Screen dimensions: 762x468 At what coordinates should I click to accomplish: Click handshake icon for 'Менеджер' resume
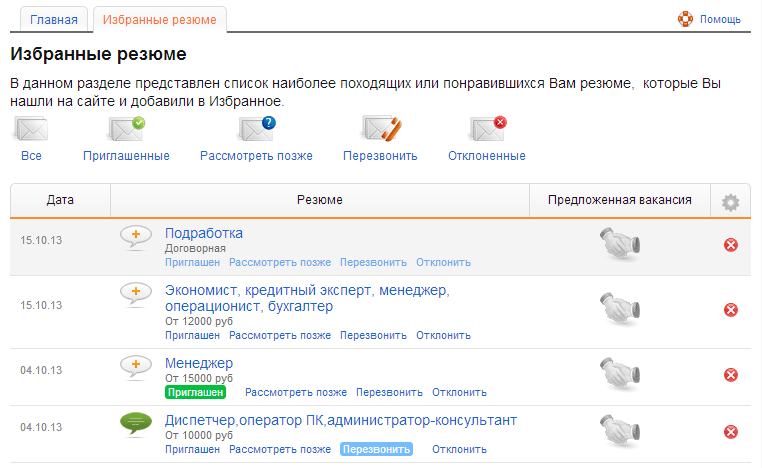619,374
